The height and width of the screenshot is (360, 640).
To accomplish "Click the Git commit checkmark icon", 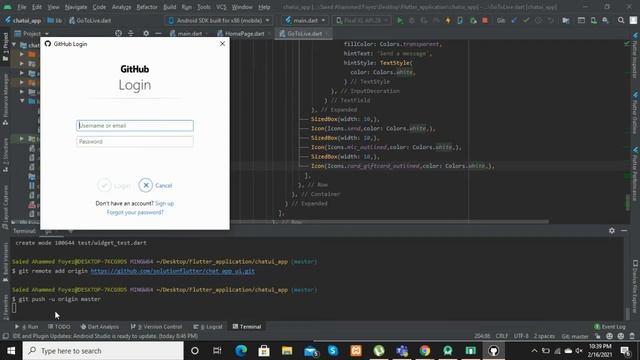I will 526,20.
